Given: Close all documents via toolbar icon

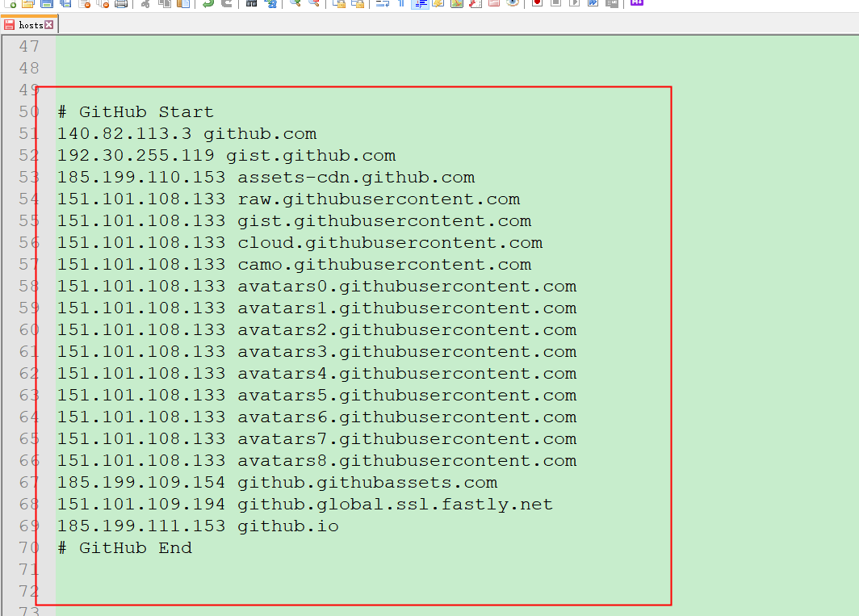Looking at the screenshot, I should point(103,2).
